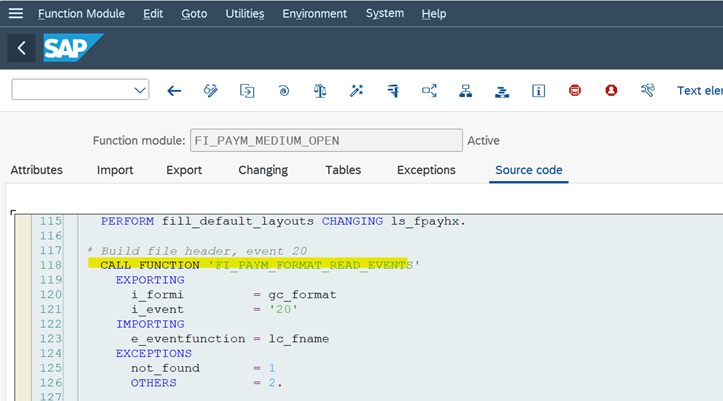The image size is (723, 401).
Task: Switch to the Tables tab
Action: [x=343, y=170]
